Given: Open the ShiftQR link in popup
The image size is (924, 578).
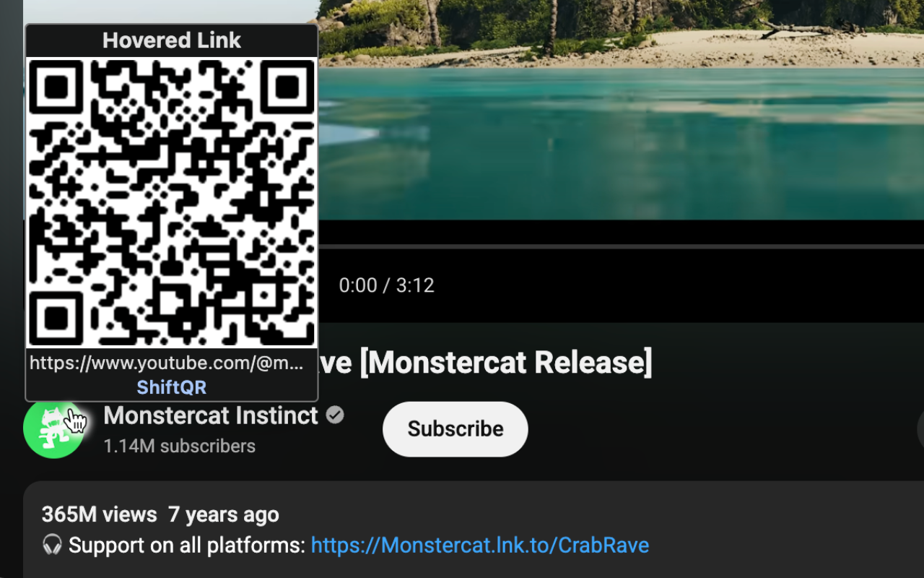Looking at the screenshot, I should pos(172,387).
